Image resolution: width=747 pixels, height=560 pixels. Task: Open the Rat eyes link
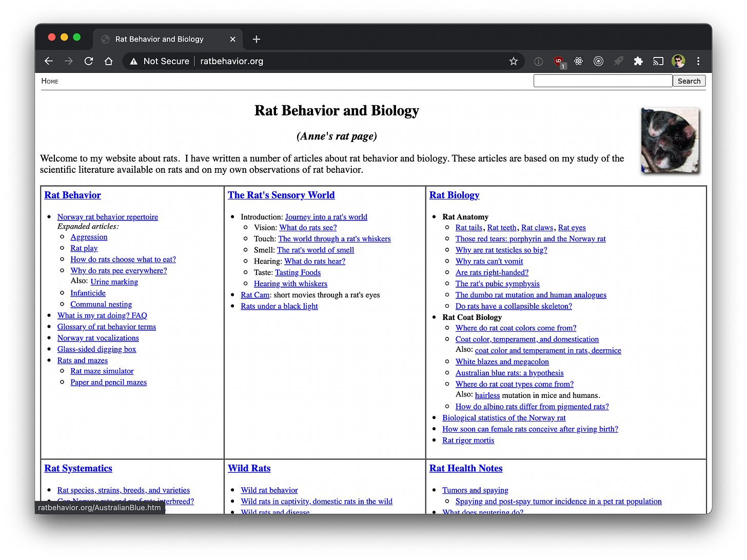pyautogui.click(x=572, y=227)
